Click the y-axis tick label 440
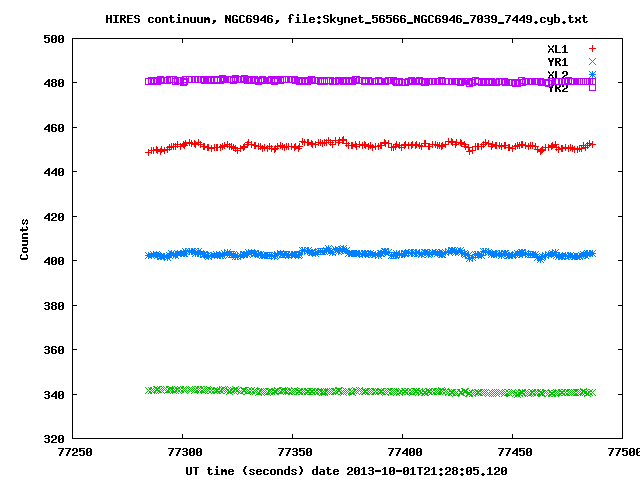This screenshot has width=640, height=480. pos(54,172)
